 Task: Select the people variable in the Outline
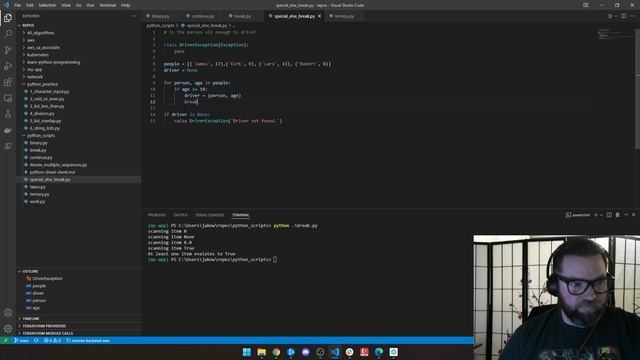(x=39, y=286)
